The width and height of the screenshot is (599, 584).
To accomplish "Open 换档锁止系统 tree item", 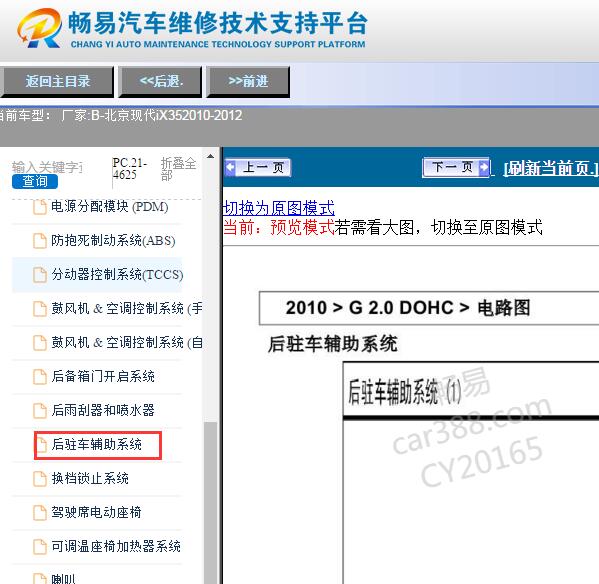I will (x=90, y=478).
